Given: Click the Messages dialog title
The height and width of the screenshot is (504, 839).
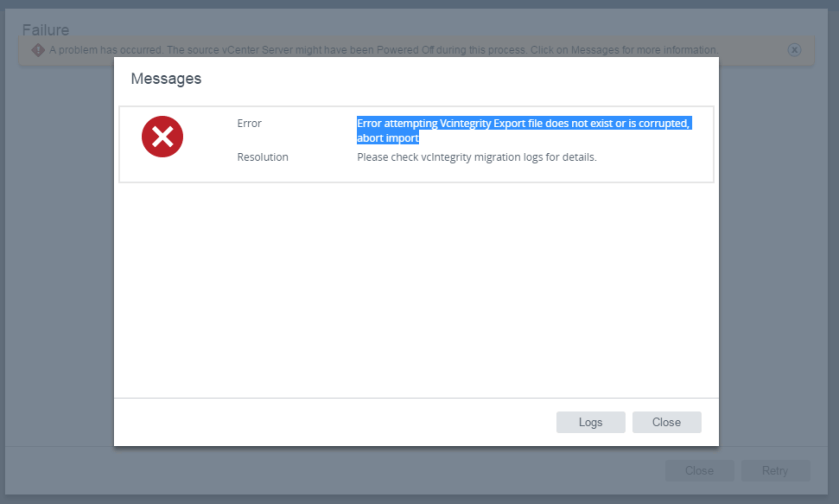Looking at the screenshot, I should click(x=166, y=78).
